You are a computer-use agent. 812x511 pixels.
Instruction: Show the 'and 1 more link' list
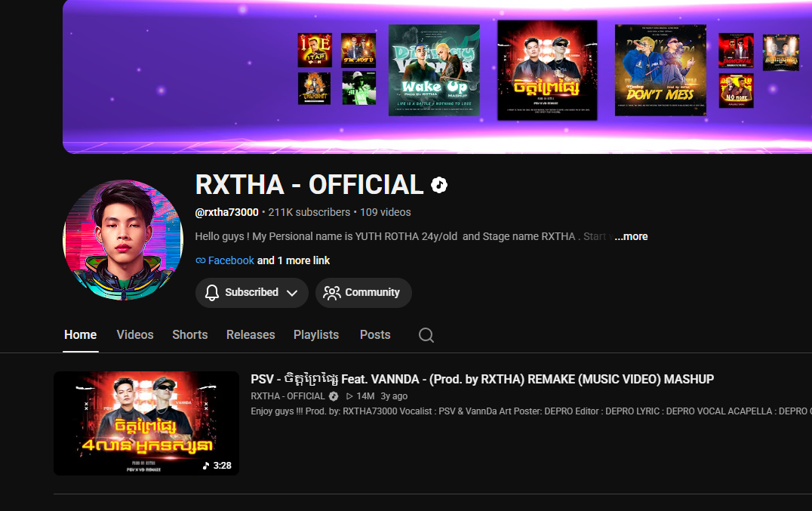[x=294, y=260]
